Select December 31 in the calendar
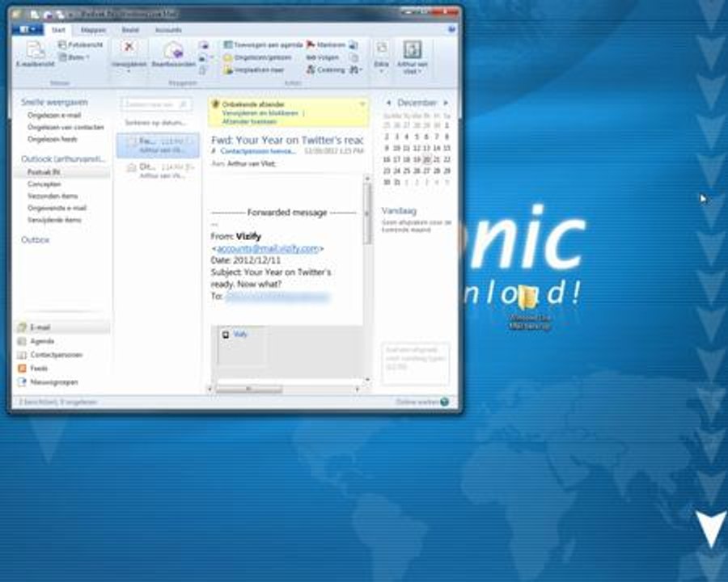 (x=397, y=183)
